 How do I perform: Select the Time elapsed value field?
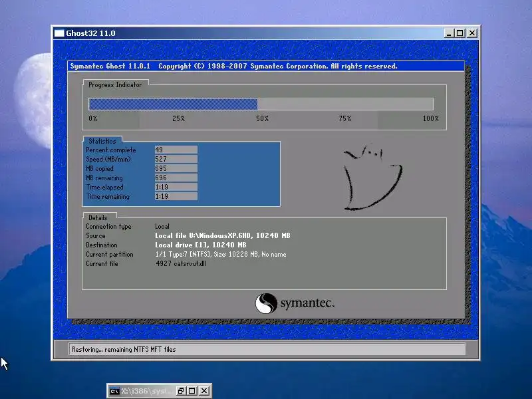click(x=176, y=187)
